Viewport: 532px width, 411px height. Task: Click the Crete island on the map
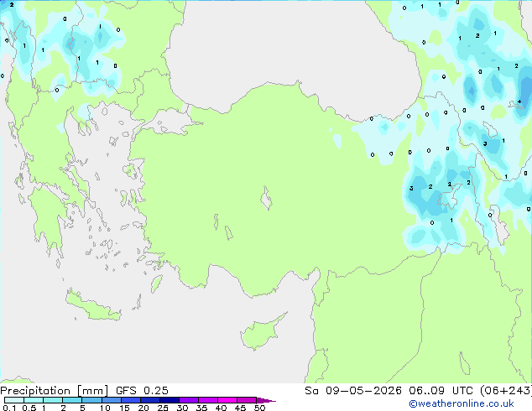(x=93, y=307)
